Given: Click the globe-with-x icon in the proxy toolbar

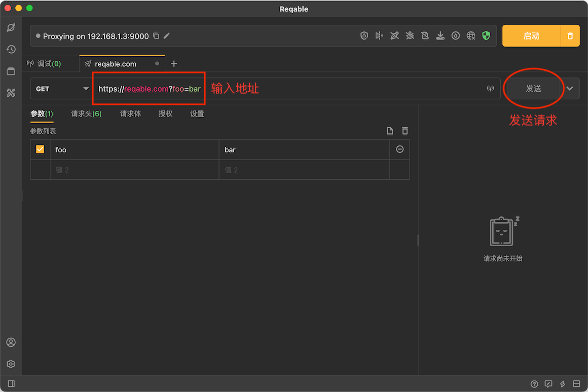Looking at the screenshot, I should pos(471,35).
